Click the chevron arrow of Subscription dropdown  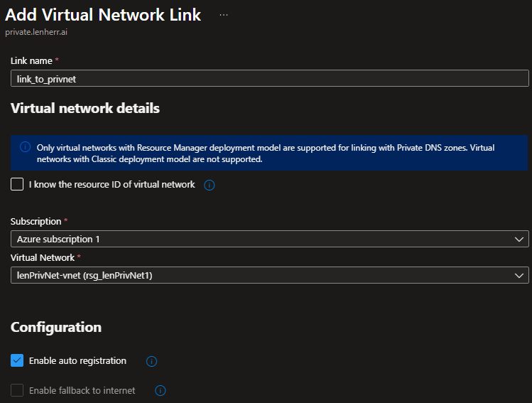(x=519, y=240)
